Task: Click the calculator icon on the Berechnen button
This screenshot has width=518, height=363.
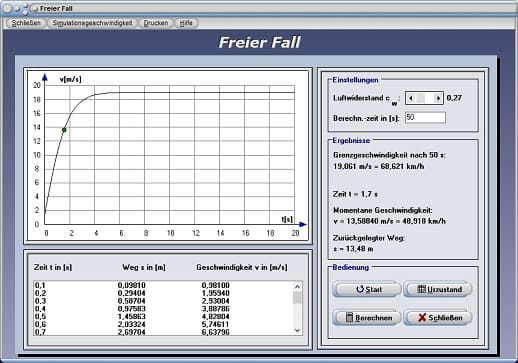Action: (x=349, y=317)
